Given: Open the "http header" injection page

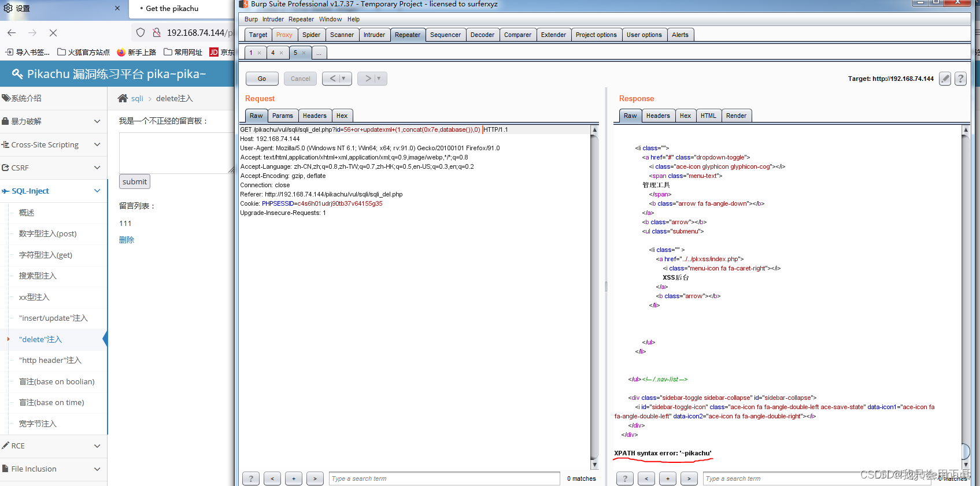Looking at the screenshot, I should coord(50,360).
